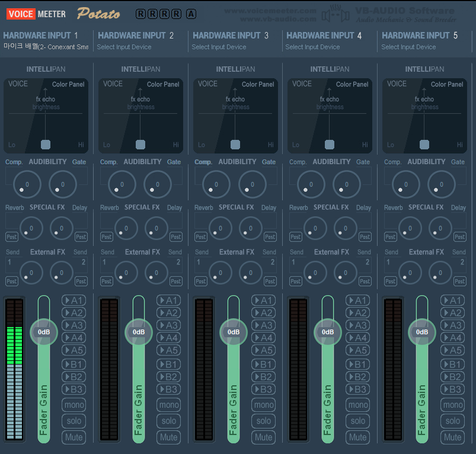This screenshot has height=454, width=476.
Task: Click External FX Send 1 knob, Input 5
Action: click(x=410, y=273)
